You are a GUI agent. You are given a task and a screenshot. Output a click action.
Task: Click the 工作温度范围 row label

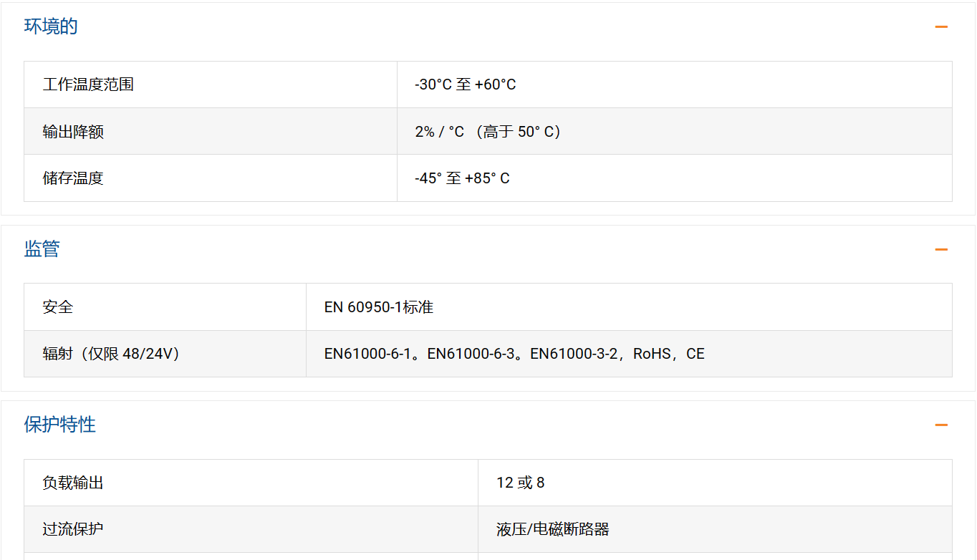pyautogui.click(x=88, y=85)
